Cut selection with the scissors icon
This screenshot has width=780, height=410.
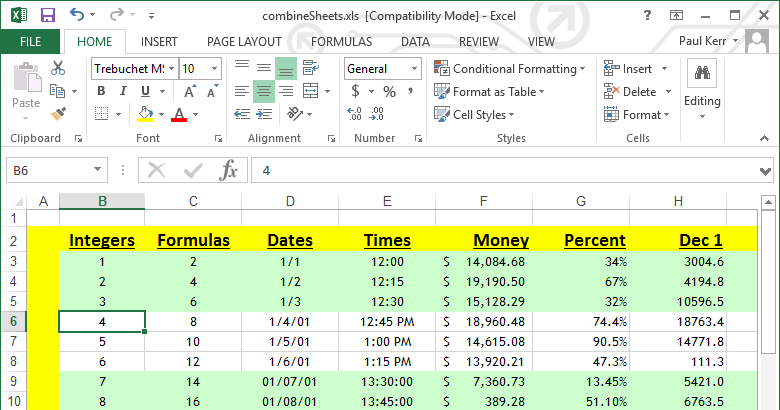point(58,68)
